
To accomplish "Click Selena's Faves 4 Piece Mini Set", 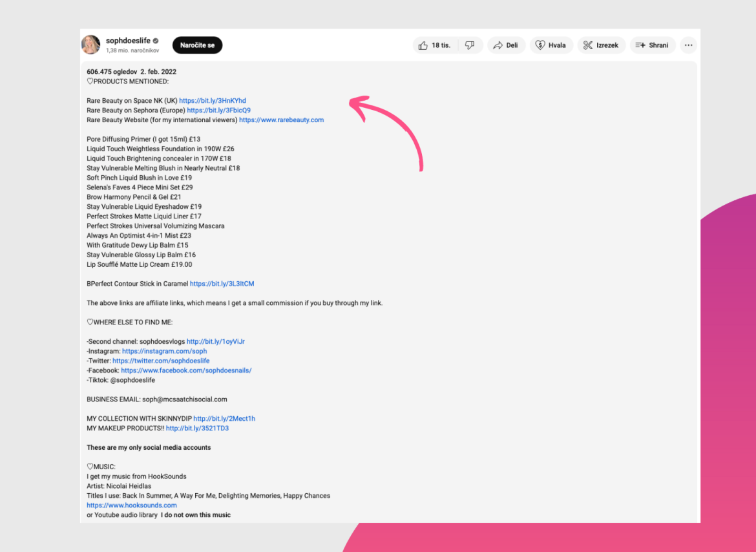I will 140,187.
